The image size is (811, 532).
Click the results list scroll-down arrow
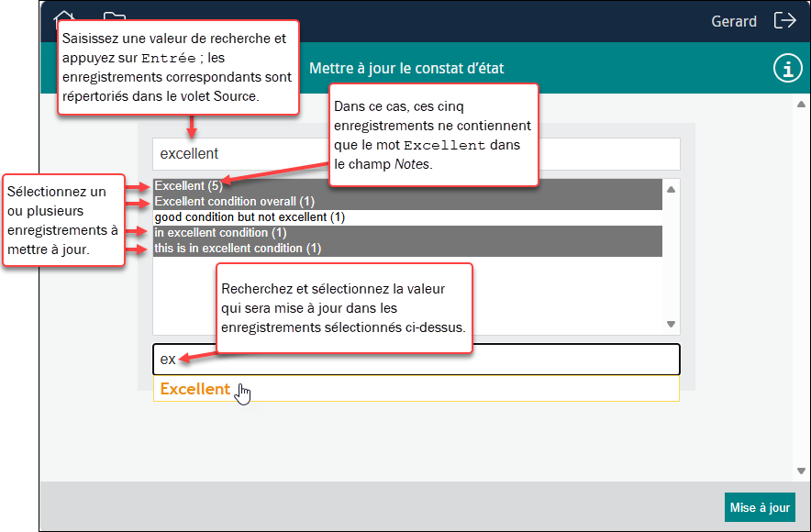(671, 324)
